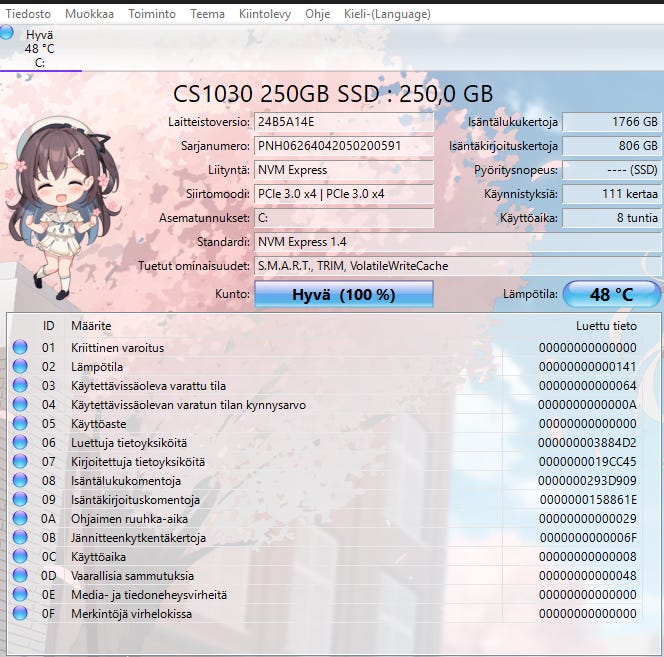Select the Käyttöaste row text
Screen dimensions: 664x657
[98, 424]
